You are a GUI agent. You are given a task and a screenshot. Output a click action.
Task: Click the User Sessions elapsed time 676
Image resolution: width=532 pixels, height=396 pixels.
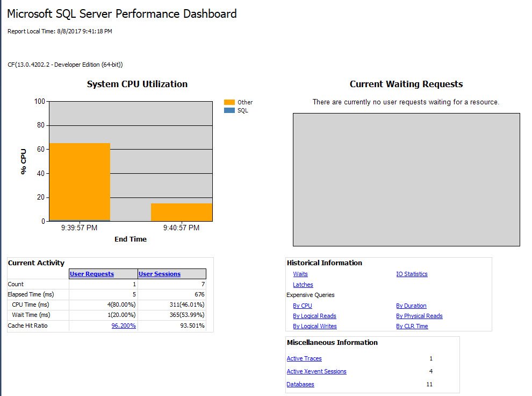pyautogui.click(x=199, y=294)
